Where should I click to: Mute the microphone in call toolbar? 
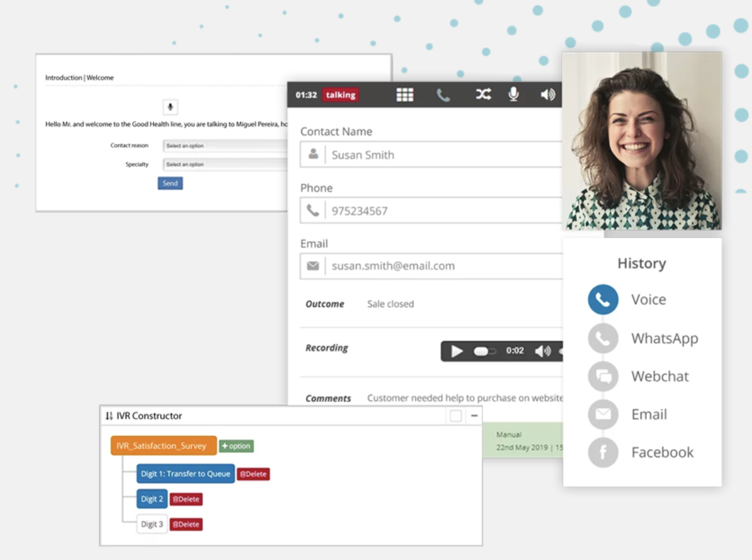pos(514,94)
